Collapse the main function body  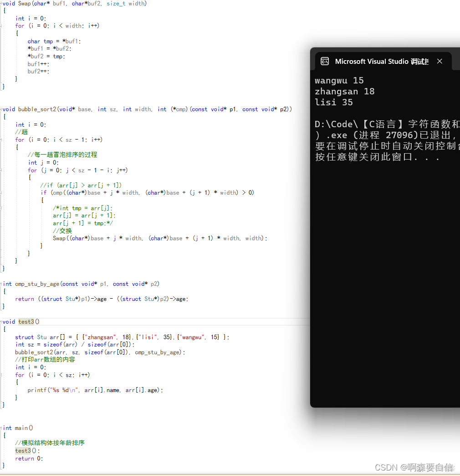(x=3, y=428)
